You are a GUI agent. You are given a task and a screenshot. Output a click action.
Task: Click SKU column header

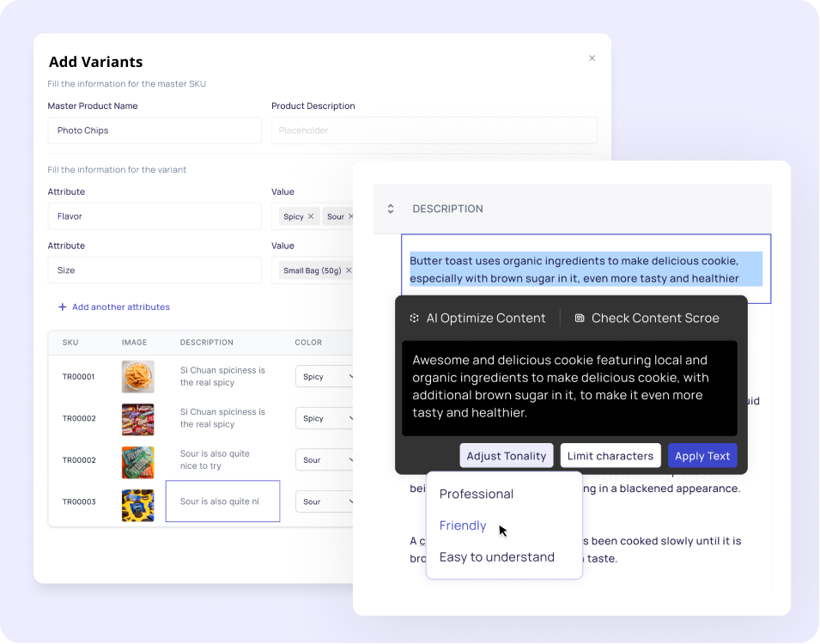tap(70, 342)
